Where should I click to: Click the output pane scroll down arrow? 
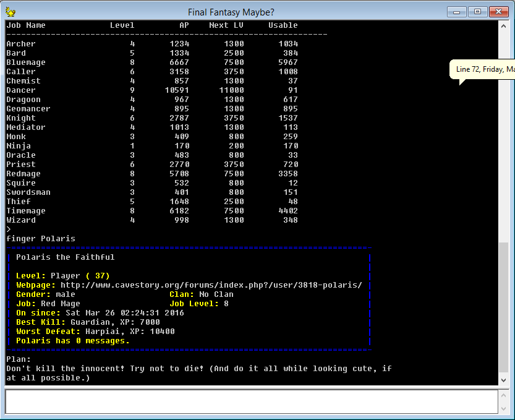tap(503, 380)
